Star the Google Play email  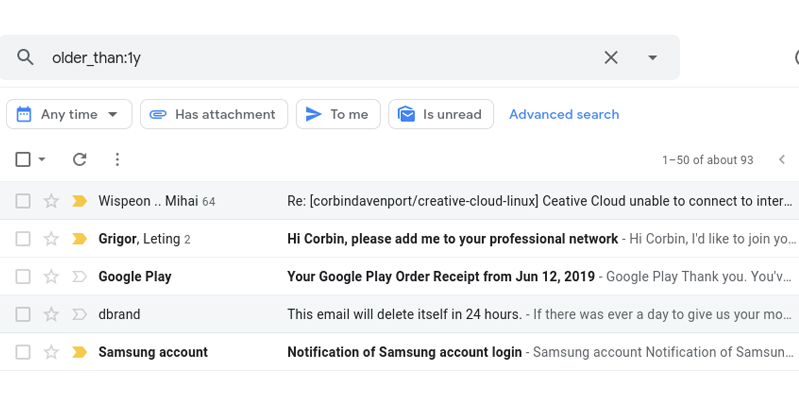click(51, 276)
